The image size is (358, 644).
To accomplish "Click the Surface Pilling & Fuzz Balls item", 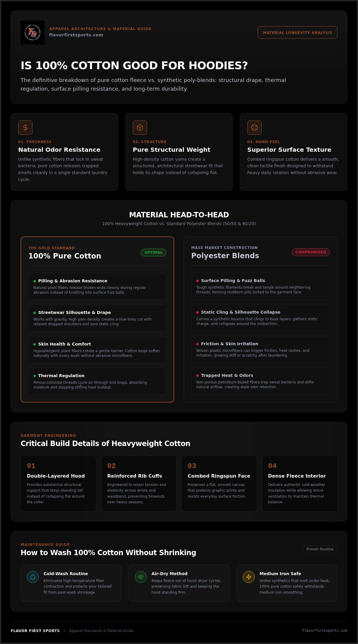I will [x=260, y=286].
